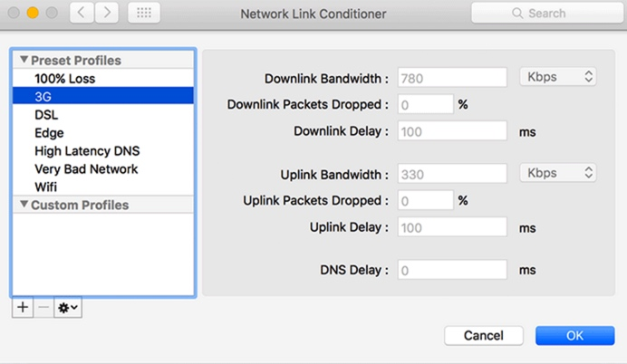Click the Downlink Bandwidth label
This screenshot has width=627, height=364.
(326, 78)
